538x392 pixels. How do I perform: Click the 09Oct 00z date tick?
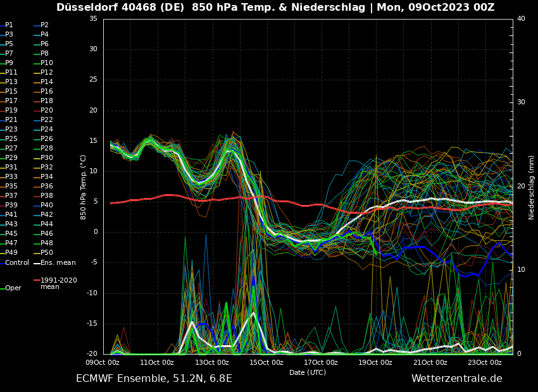[103, 362]
